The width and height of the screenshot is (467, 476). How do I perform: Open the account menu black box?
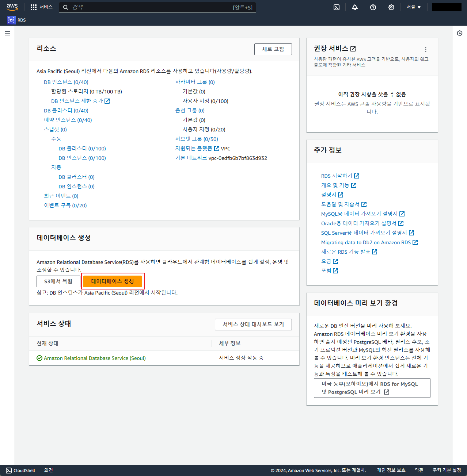click(x=447, y=7)
